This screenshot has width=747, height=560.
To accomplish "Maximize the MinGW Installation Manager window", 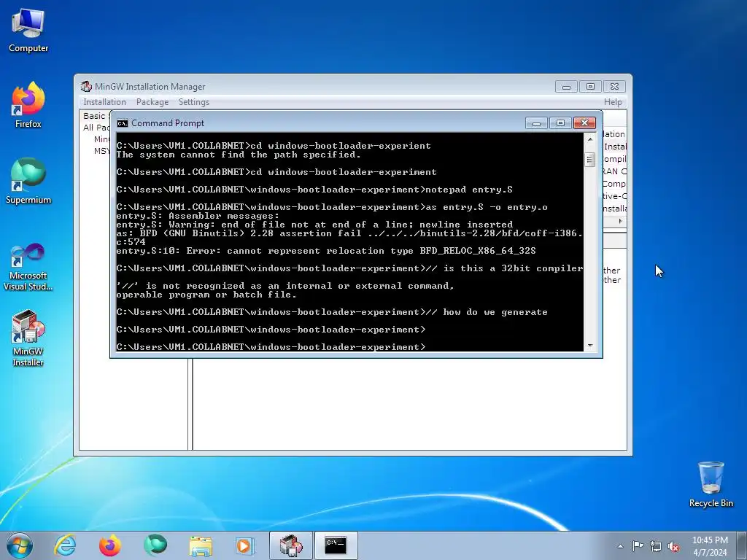I will click(x=590, y=87).
